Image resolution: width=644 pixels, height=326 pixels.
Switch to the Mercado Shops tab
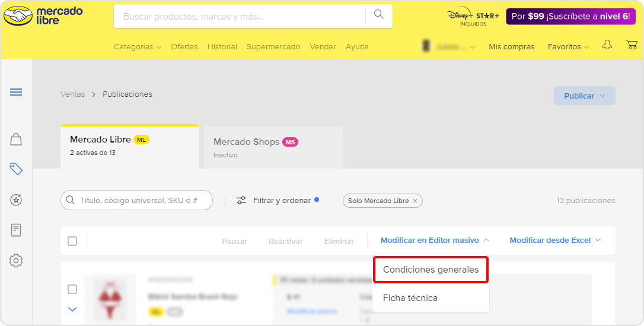point(273,147)
